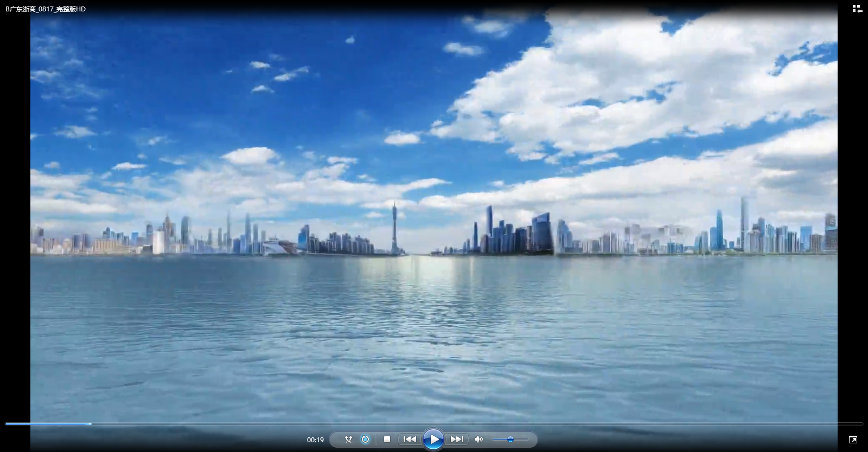Skip to the previous track
The height and width of the screenshot is (452, 868).
tap(410, 440)
